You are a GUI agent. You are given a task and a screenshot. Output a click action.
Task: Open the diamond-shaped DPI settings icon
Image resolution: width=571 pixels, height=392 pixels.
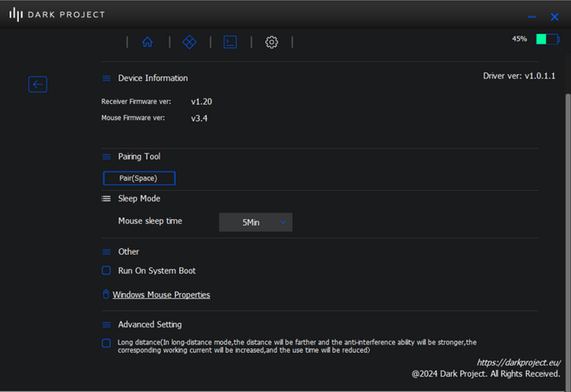tap(189, 43)
